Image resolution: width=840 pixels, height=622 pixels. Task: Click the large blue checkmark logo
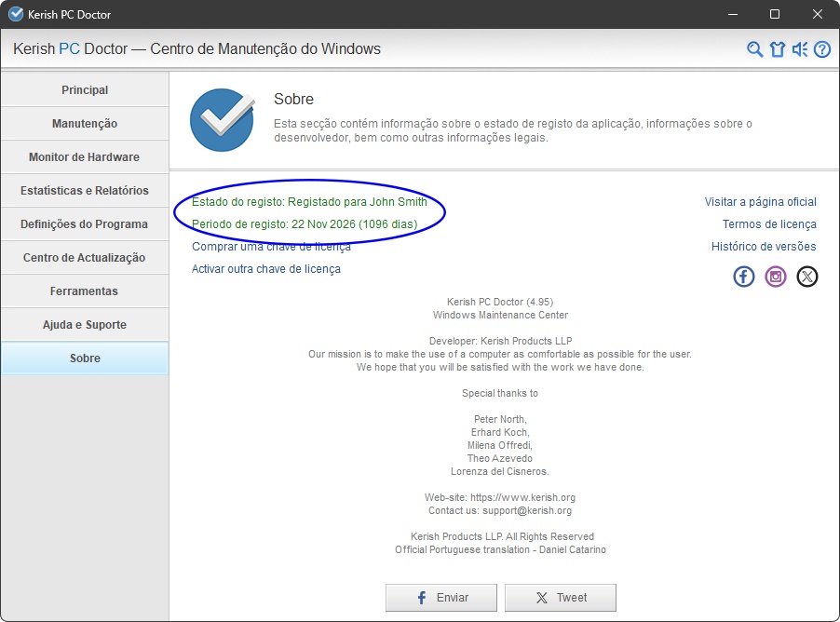pos(222,120)
